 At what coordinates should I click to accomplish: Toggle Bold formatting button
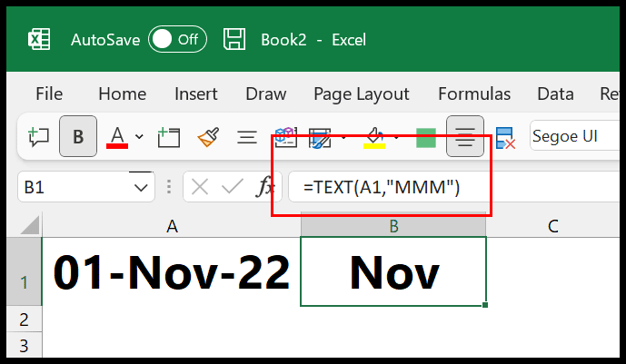(78, 136)
